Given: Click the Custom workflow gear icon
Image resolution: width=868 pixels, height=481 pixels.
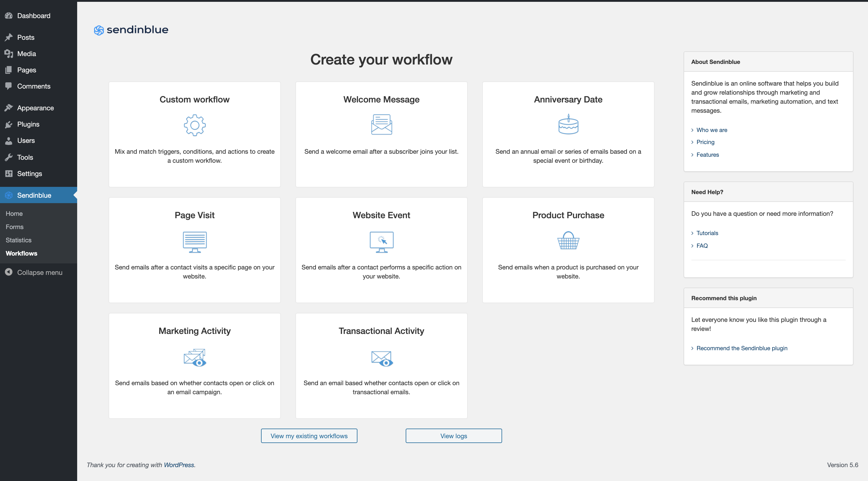Looking at the screenshot, I should coord(194,125).
